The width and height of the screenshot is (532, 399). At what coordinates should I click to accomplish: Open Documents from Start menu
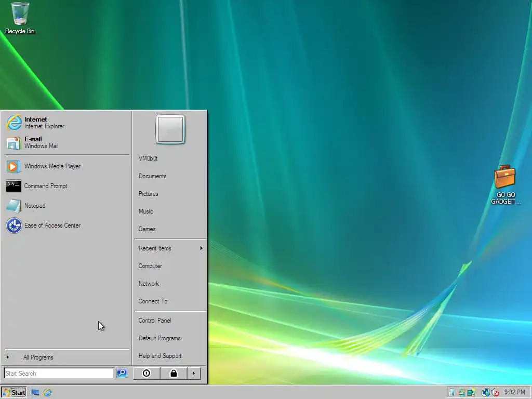coord(170,176)
